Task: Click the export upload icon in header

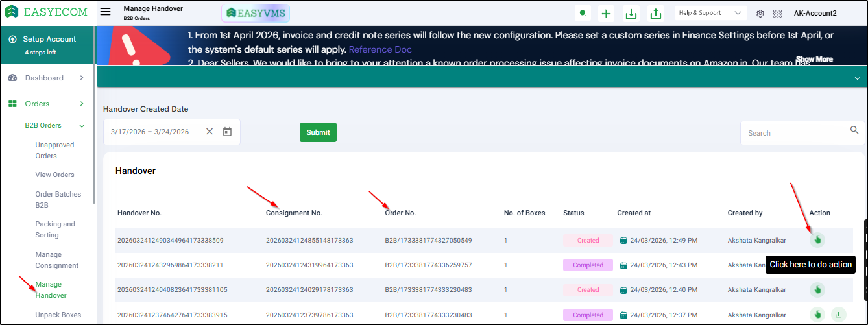Action: point(656,14)
